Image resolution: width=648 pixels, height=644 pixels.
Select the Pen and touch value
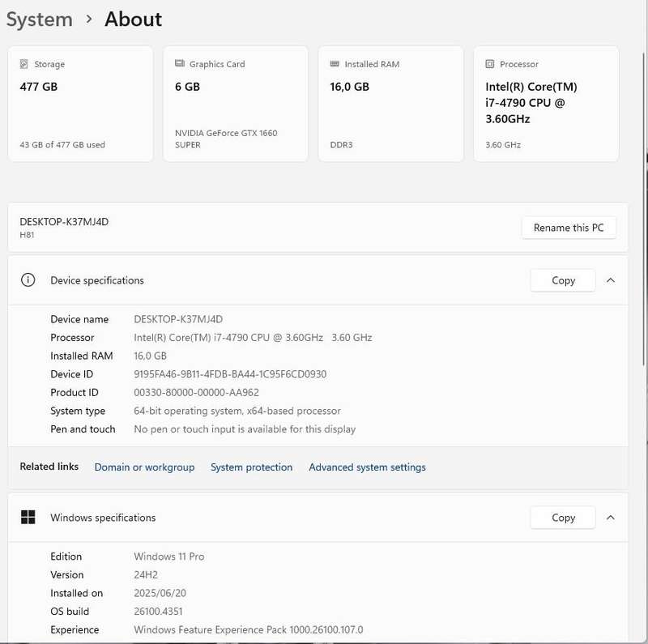click(x=245, y=429)
